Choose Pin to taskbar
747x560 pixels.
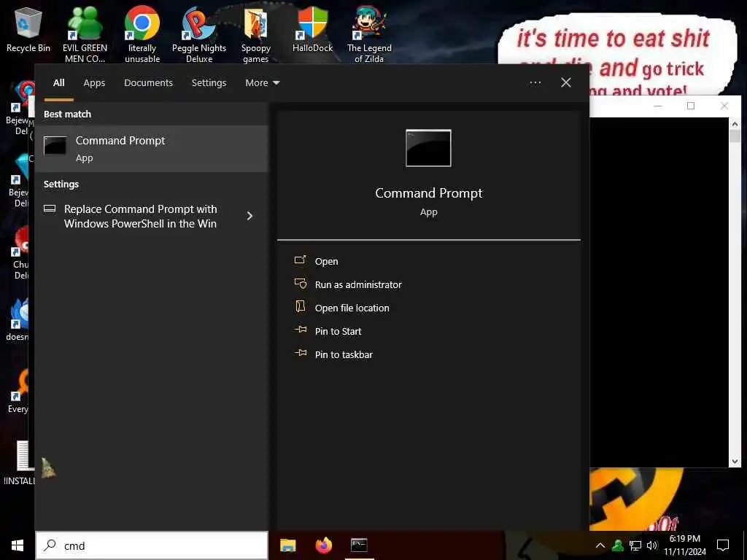pos(344,355)
